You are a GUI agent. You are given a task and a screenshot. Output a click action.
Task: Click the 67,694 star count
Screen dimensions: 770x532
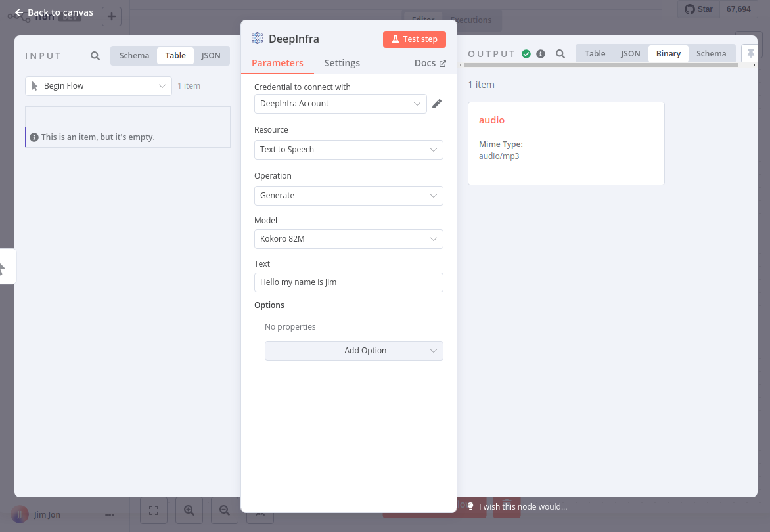(738, 9)
